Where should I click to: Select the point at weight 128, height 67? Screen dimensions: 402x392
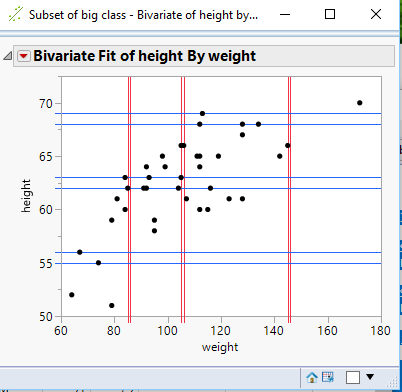(242, 135)
